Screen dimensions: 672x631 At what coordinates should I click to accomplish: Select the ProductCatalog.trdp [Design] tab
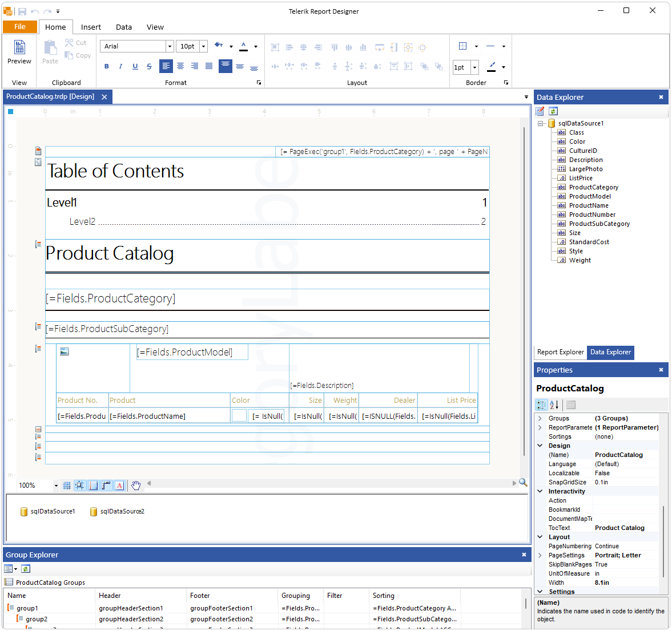[x=50, y=96]
